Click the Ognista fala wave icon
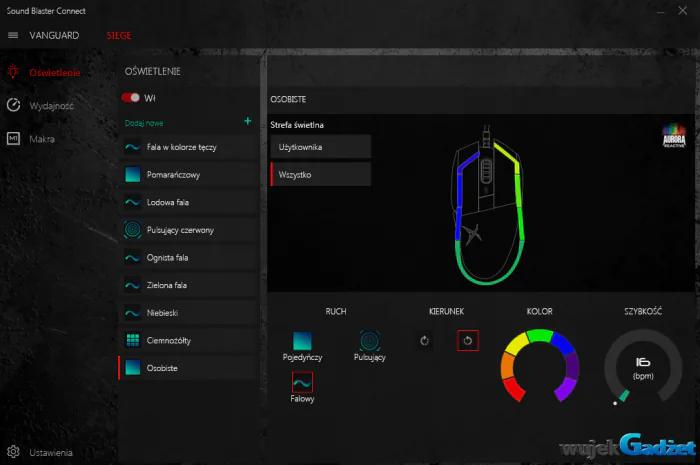Viewport: 700px width, 465px height. (132, 257)
